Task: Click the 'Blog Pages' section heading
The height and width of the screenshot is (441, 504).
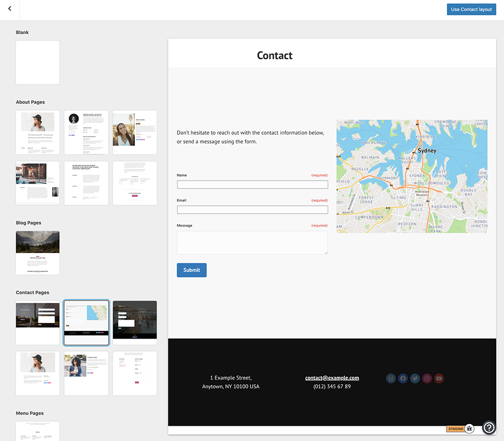Action: click(28, 223)
